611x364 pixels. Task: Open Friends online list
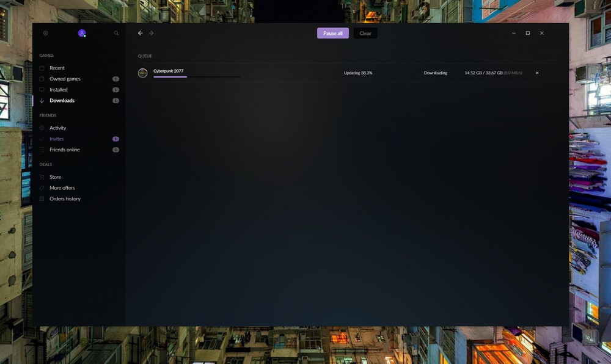(x=64, y=150)
